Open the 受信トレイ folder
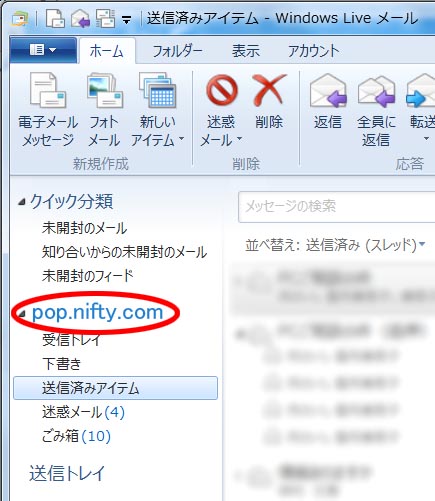The height and width of the screenshot is (501, 435). 71,340
